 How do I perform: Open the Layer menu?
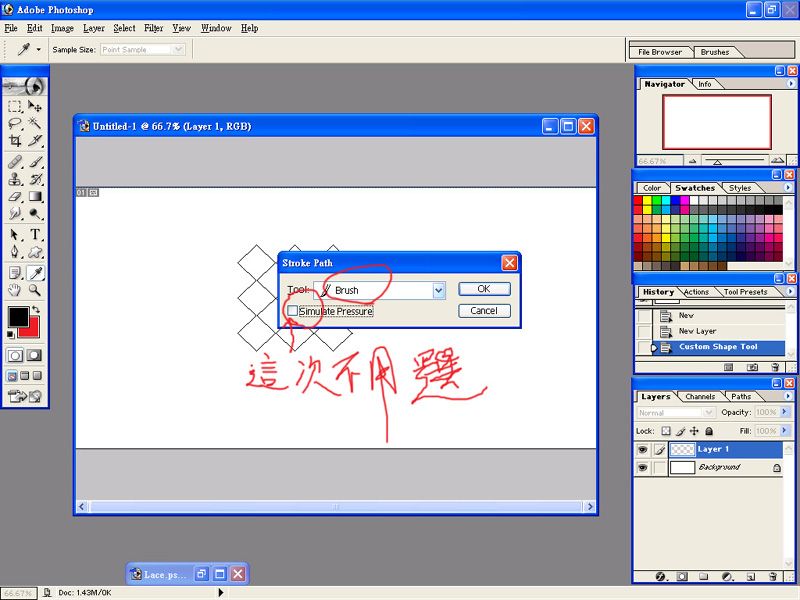(94, 28)
